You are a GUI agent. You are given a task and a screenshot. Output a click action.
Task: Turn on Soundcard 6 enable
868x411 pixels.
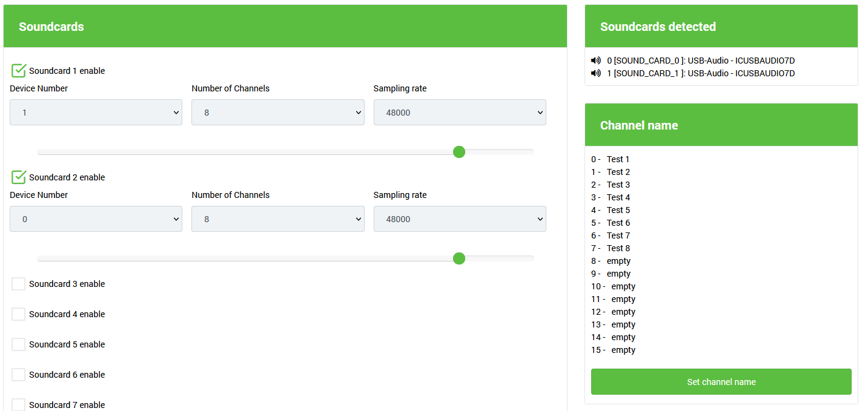[x=19, y=375]
